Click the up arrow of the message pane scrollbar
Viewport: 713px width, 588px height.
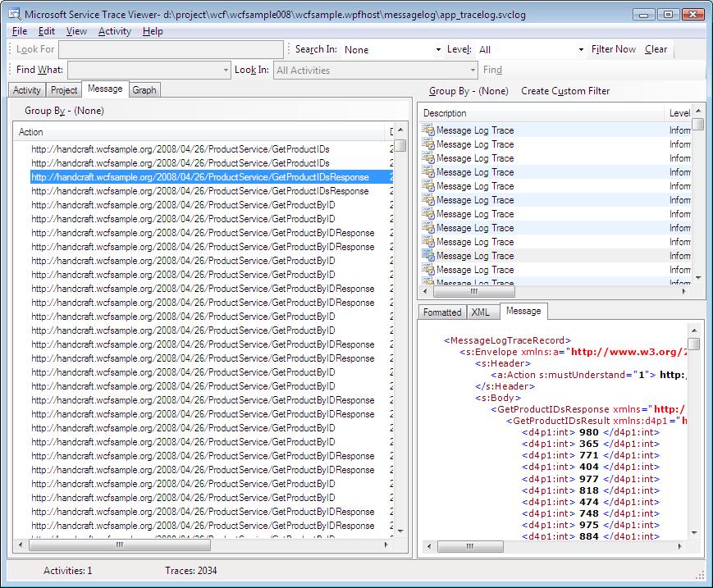point(694,330)
